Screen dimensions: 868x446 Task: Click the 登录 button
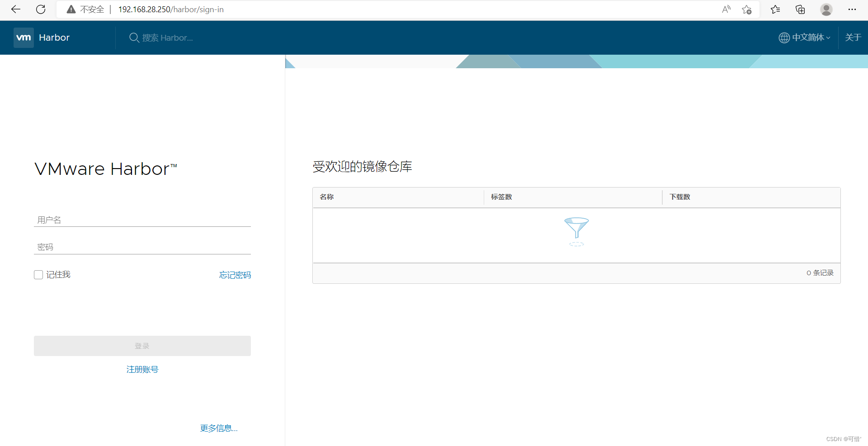coord(142,346)
